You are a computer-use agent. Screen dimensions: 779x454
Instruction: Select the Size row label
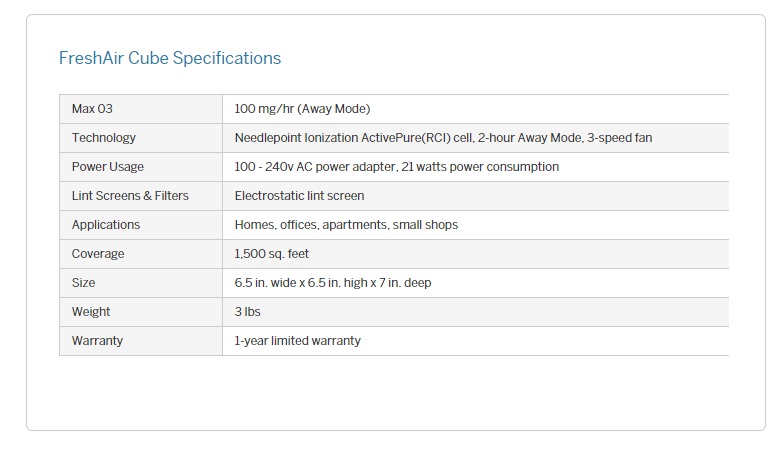point(84,283)
